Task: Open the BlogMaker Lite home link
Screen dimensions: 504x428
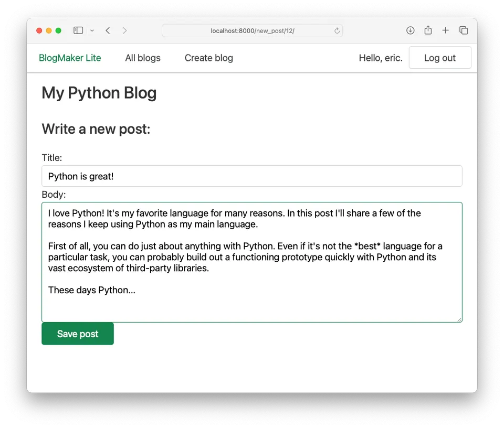Action: point(70,58)
